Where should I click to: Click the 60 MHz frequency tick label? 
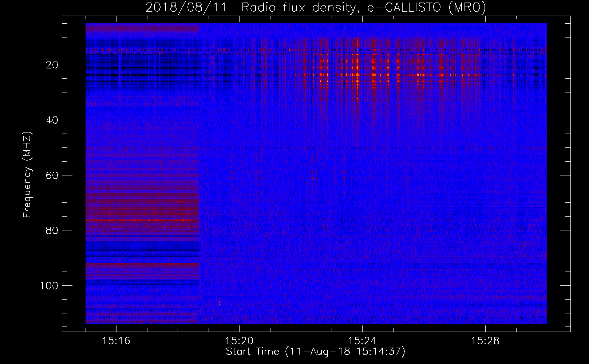(52, 175)
